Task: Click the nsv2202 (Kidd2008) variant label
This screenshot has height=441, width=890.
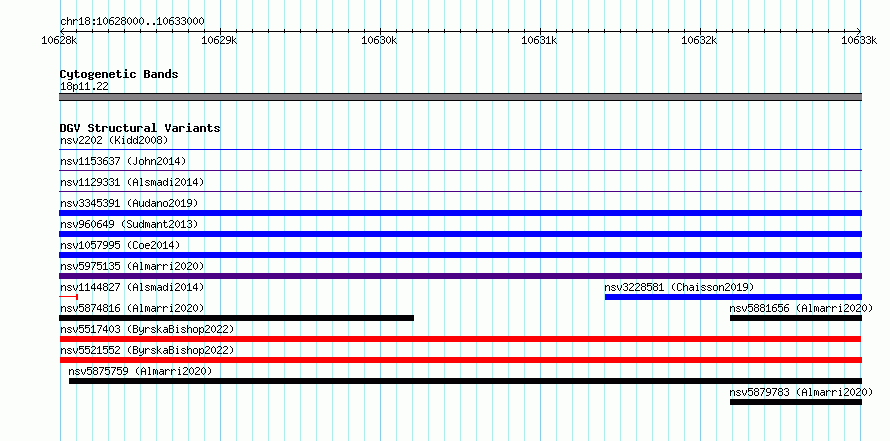Action: coord(114,140)
